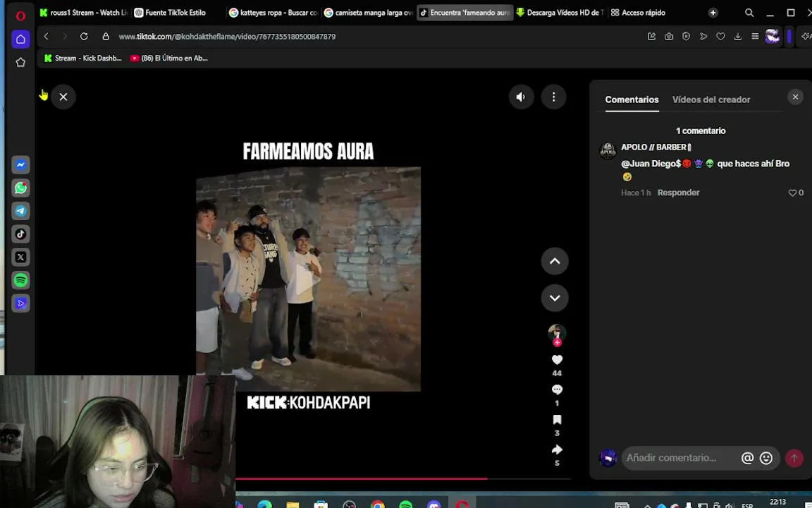Click the edit page icon in address bar
The width and height of the screenshot is (812, 508).
(x=651, y=36)
